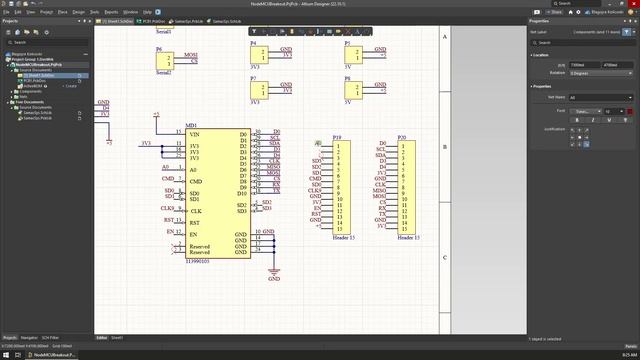Click the Properties panel search field
The width and height of the screenshot is (640, 360).
(583, 42)
